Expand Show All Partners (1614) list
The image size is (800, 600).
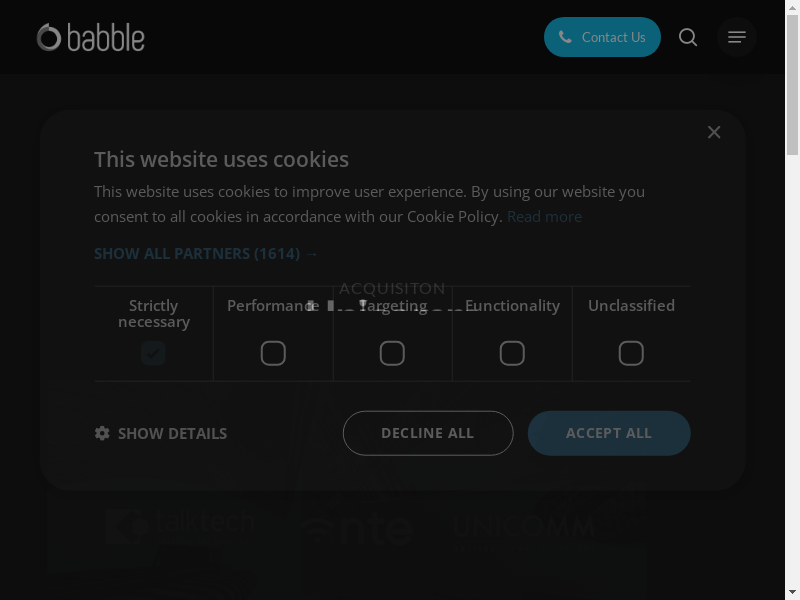pos(206,254)
